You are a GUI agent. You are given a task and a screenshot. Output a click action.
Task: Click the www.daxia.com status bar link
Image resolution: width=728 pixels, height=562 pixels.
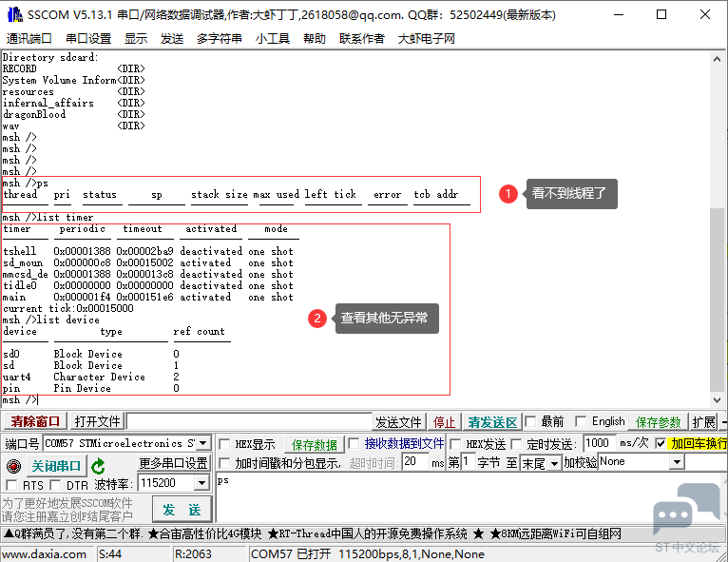pyautogui.click(x=44, y=554)
